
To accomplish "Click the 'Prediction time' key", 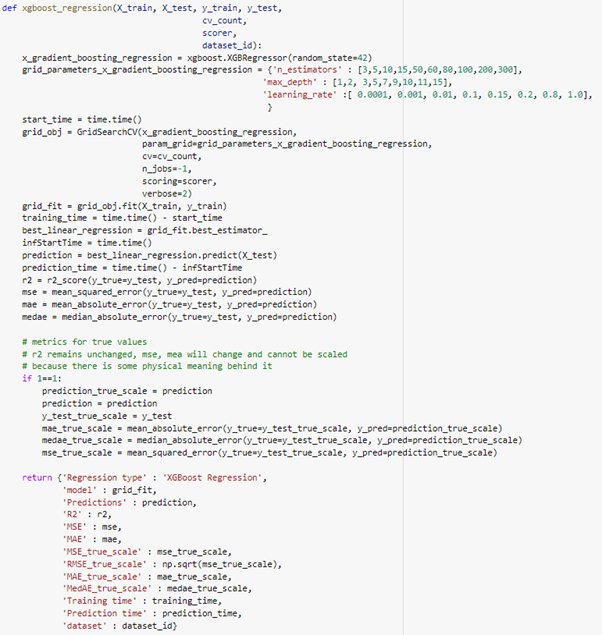I will click(x=104, y=614).
